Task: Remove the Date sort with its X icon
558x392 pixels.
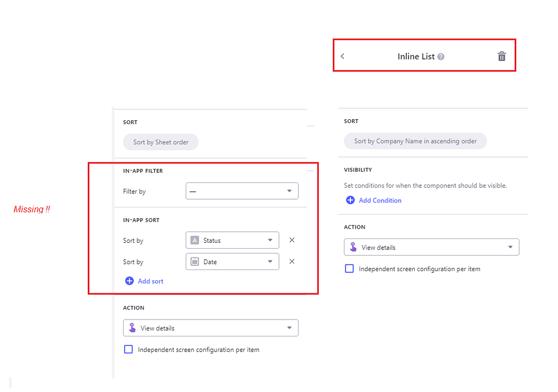Action: [292, 261]
